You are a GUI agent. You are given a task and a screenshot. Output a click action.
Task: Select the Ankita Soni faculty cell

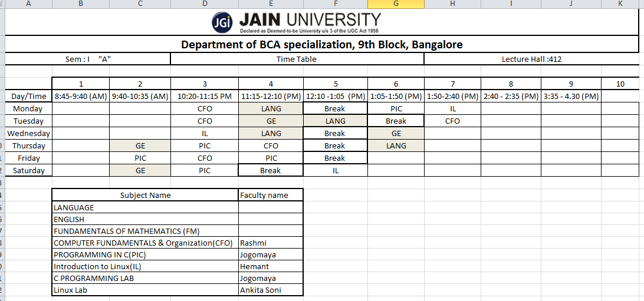pos(271,290)
